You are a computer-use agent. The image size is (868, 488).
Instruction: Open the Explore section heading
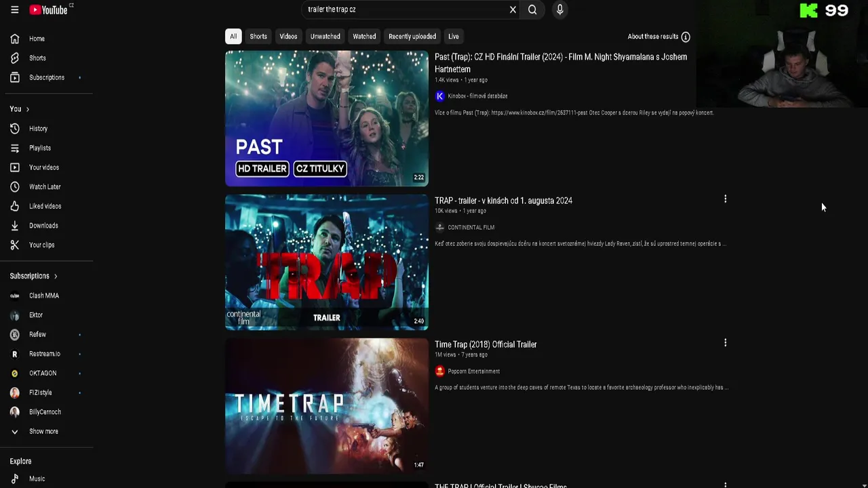tap(20, 462)
